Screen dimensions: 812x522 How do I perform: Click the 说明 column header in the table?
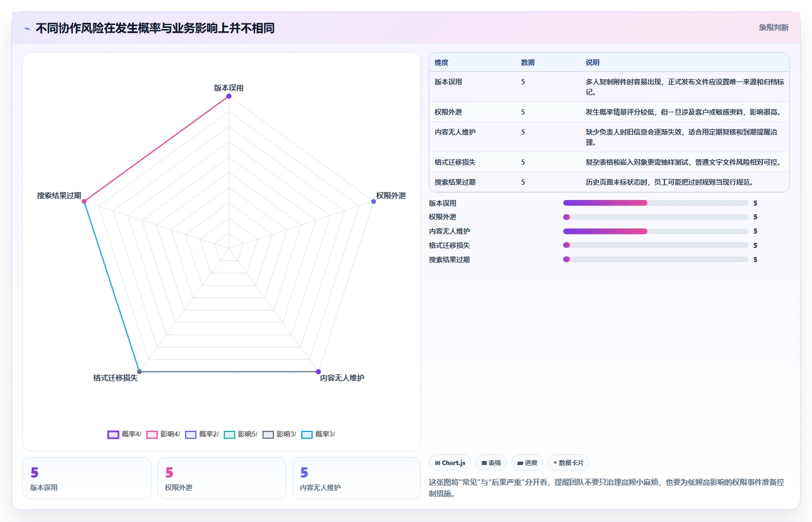coord(593,63)
